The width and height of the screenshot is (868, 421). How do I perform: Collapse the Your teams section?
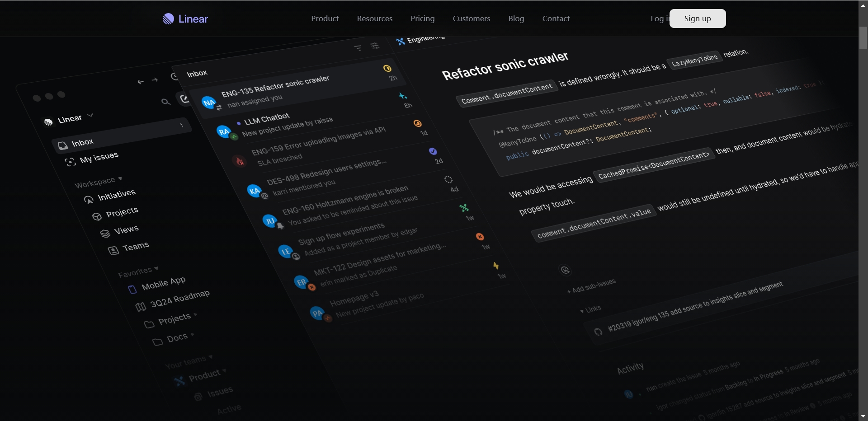point(189,362)
